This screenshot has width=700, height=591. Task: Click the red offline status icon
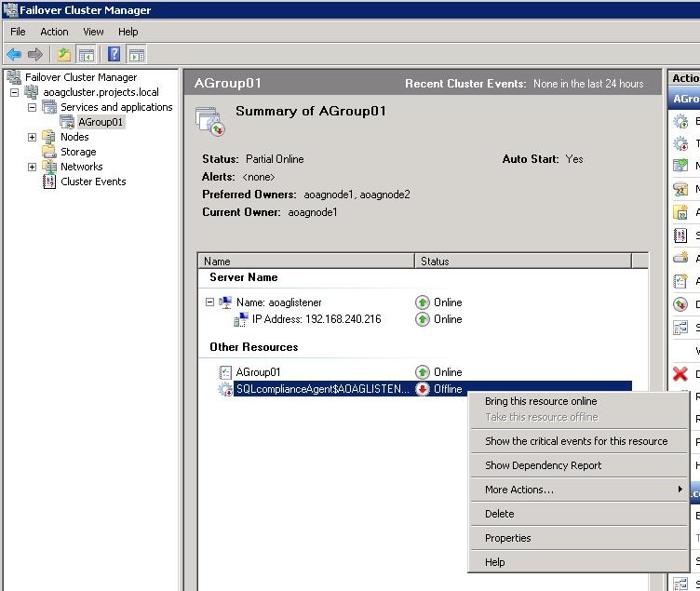coord(422,389)
